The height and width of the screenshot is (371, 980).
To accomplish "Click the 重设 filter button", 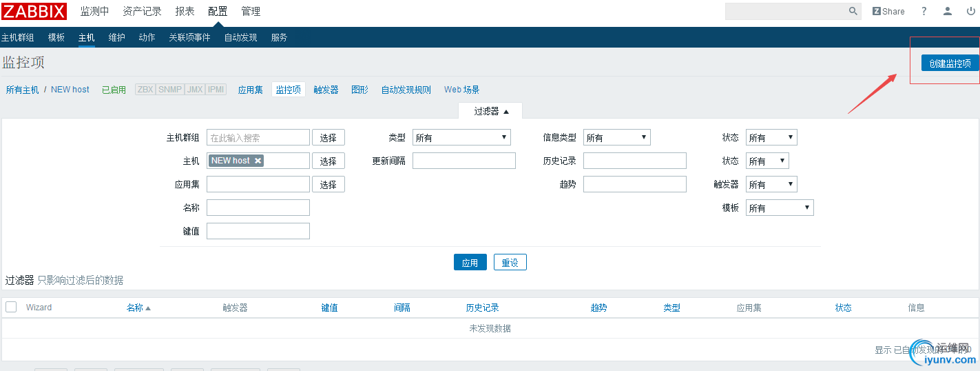I will coord(510,262).
